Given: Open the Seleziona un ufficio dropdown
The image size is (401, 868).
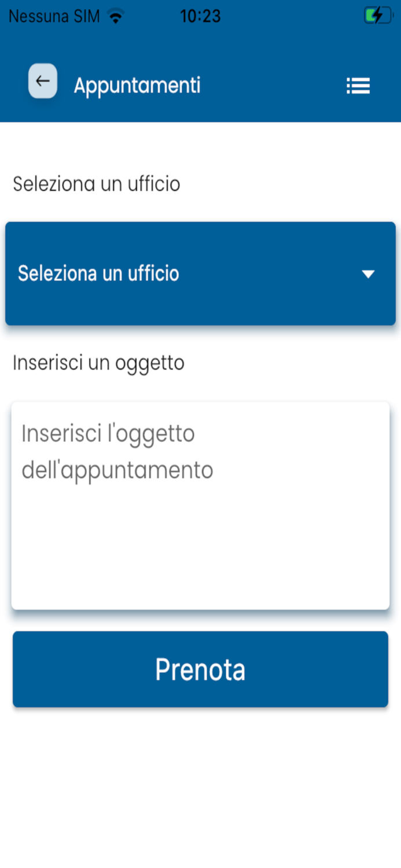Looking at the screenshot, I should pyautogui.click(x=200, y=273).
